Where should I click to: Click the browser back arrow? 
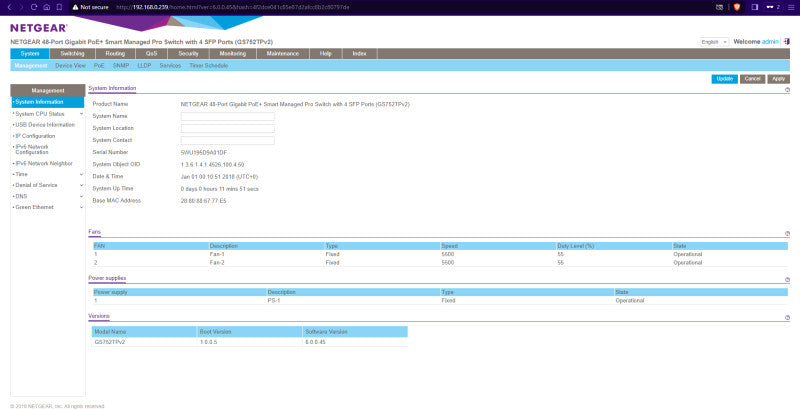coord(9,7)
